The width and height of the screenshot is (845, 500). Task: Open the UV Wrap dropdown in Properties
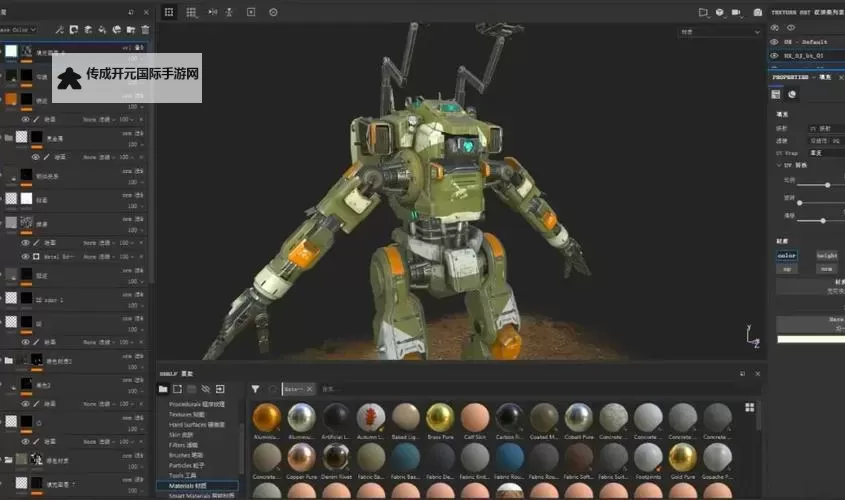[826, 153]
